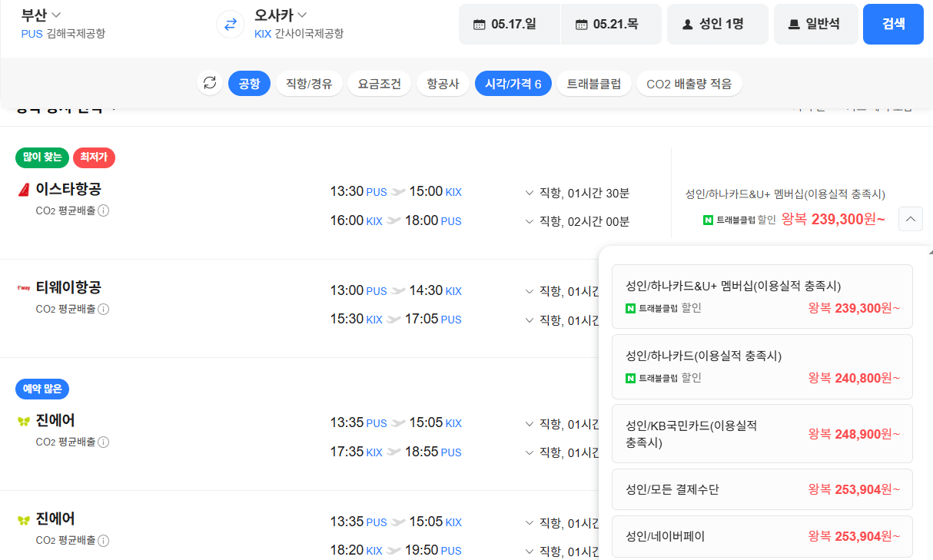Expand 티웨이항공 13:00 outbound flight details
Screen dimensions: 933x560
[529, 291]
